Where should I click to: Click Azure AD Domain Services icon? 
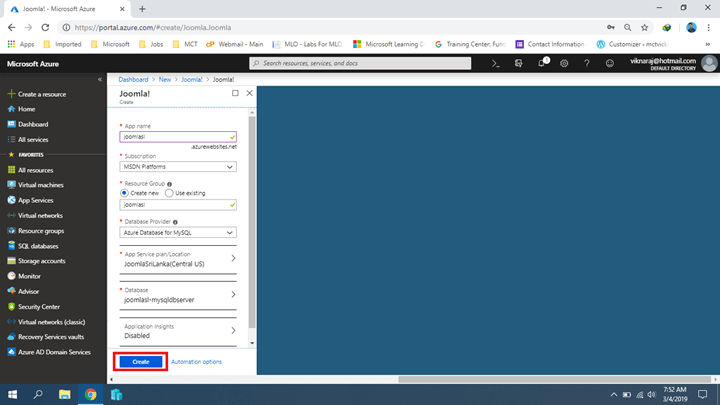(x=11, y=352)
